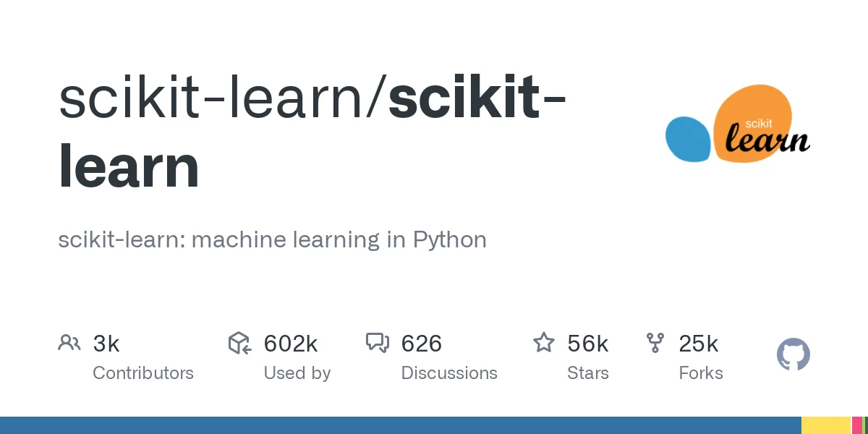
Task: Click the GitHub Octocat logo
Action: (x=793, y=355)
